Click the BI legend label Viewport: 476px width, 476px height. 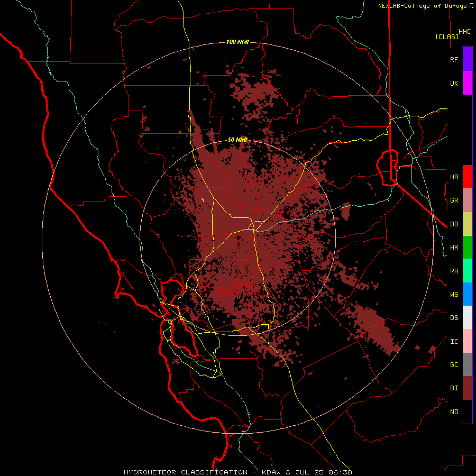tap(454, 388)
